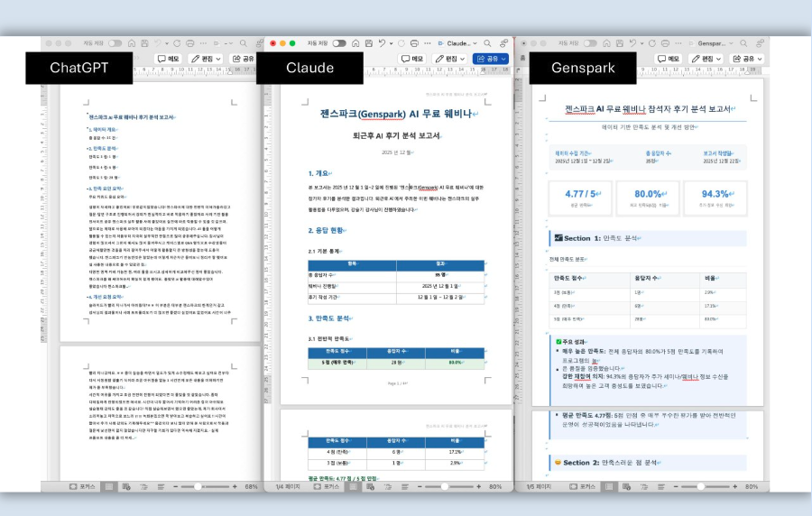The height and width of the screenshot is (516, 812).
Task: Open 공유 dropdown in Genspark window
Action: pos(752,59)
